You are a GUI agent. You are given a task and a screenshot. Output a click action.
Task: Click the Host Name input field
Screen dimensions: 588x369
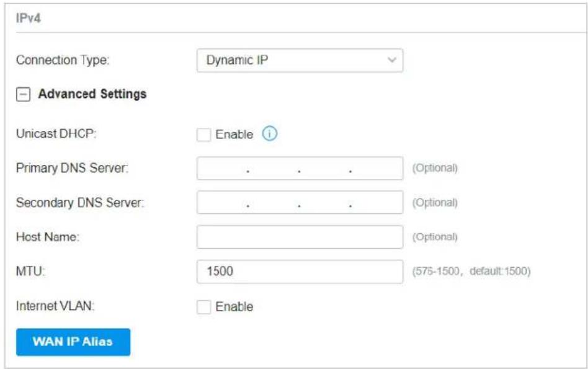pyautogui.click(x=300, y=237)
